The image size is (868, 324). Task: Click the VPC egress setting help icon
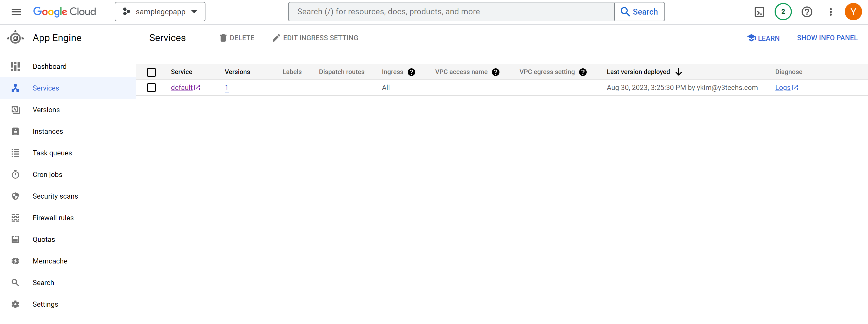click(x=583, y=72)
